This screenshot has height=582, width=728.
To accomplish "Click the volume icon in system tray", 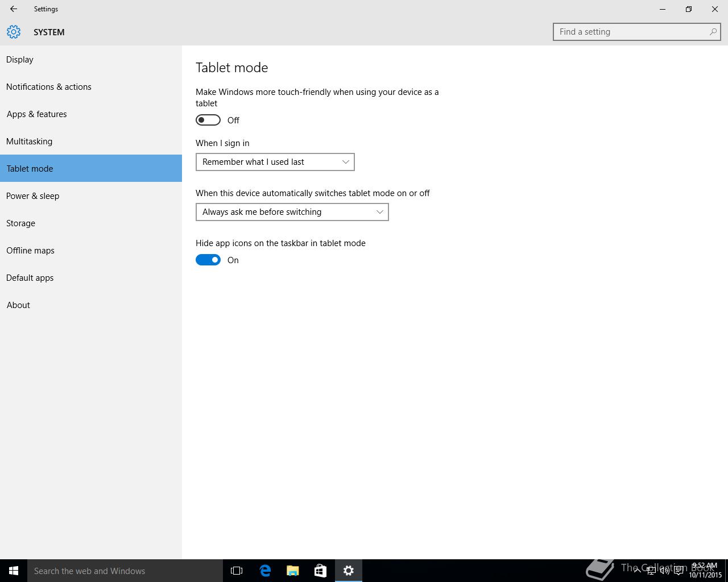I will (664, 571).
